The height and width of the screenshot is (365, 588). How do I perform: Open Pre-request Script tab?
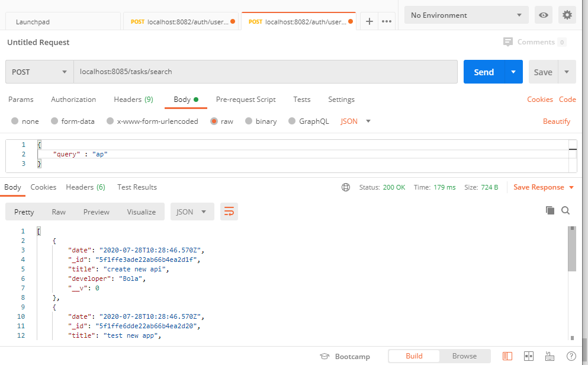(x=246, y=100)
